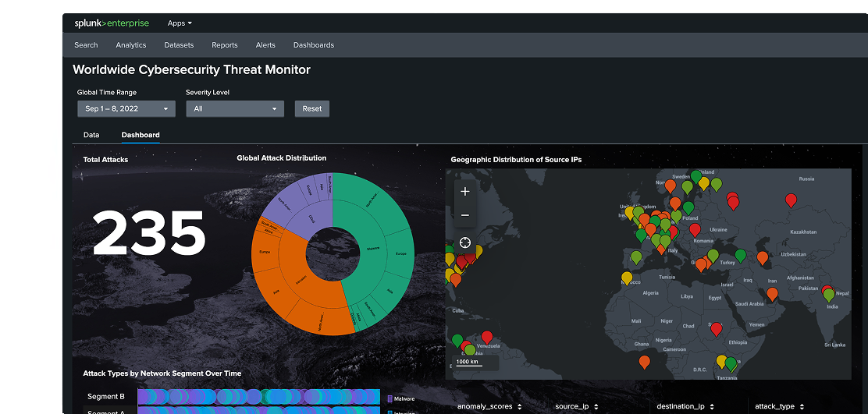Click the green pin over Poland
This screenshot has height=414, width=868.
click(x=688, y=208)
